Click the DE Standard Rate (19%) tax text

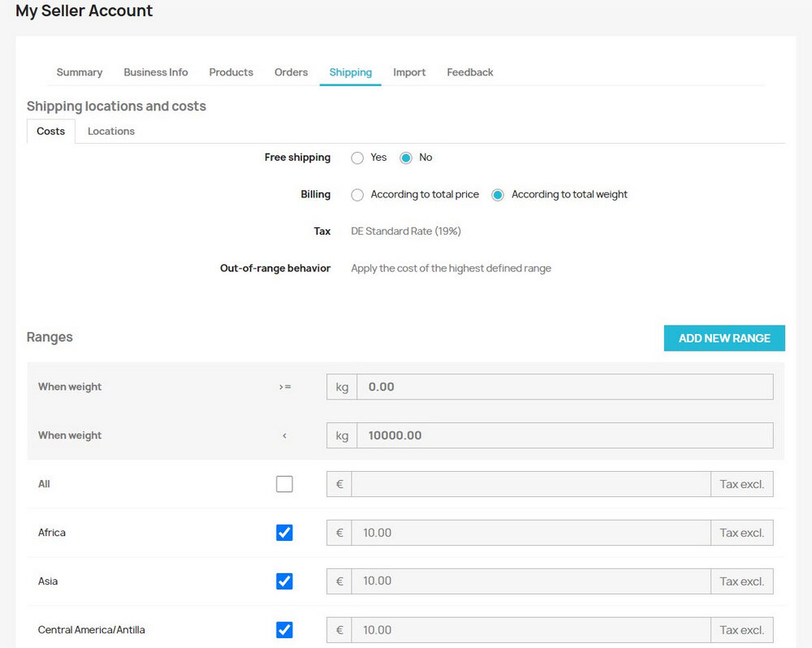405,231
